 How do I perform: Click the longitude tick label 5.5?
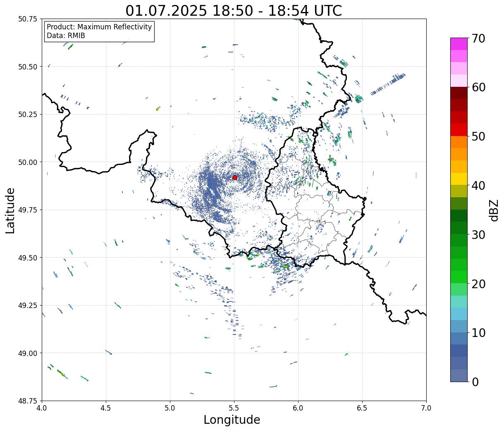tap(234, 408)
